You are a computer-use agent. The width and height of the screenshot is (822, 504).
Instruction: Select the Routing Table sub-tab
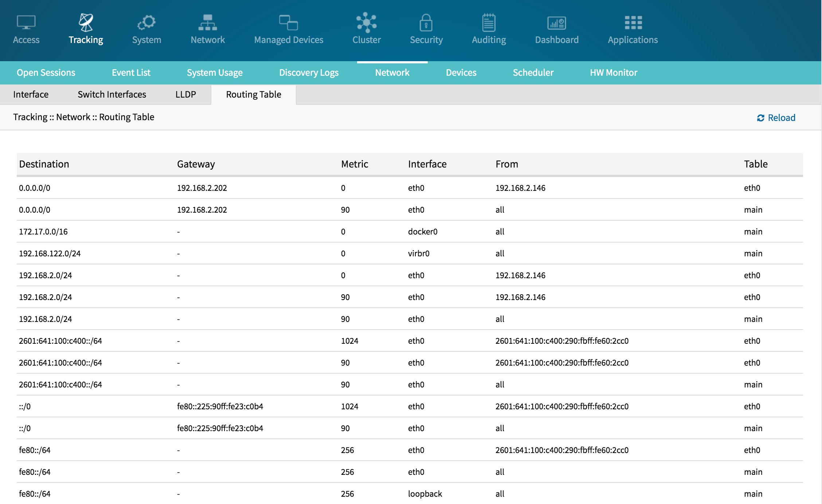[254, 94]
